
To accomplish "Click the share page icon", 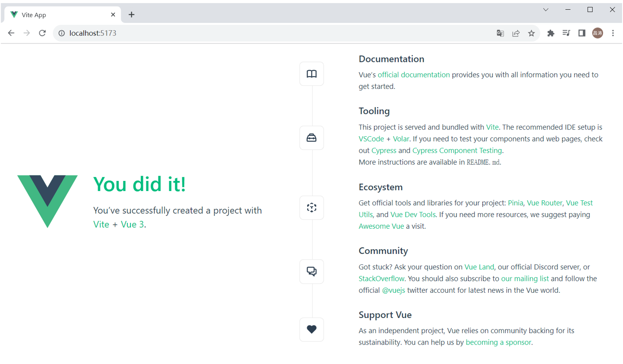I will coord(516,33).
